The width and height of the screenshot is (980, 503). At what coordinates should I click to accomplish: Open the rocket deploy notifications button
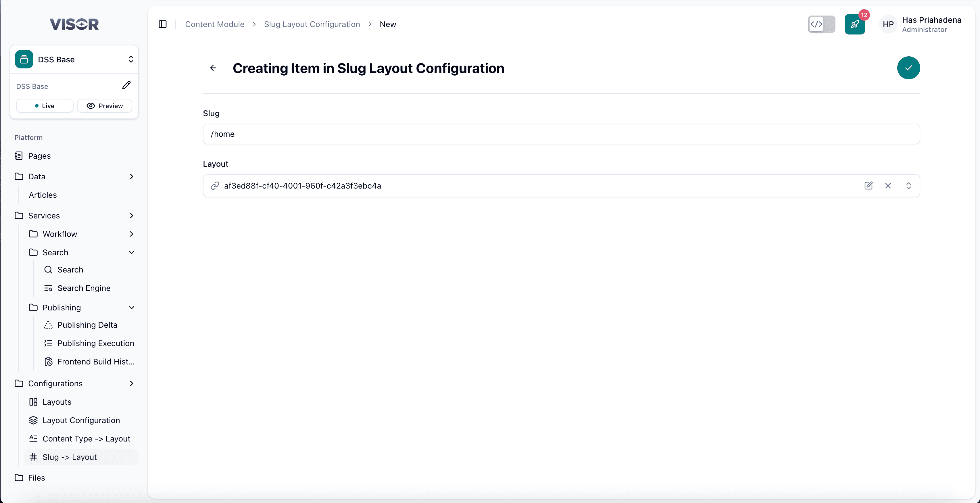854,24
